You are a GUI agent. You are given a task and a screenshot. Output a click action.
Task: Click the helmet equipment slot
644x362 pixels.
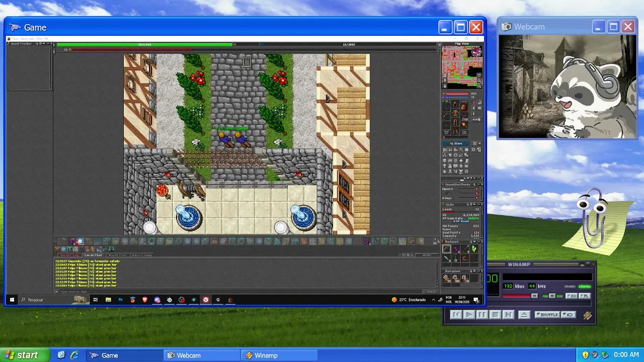[x=455, y=105]
